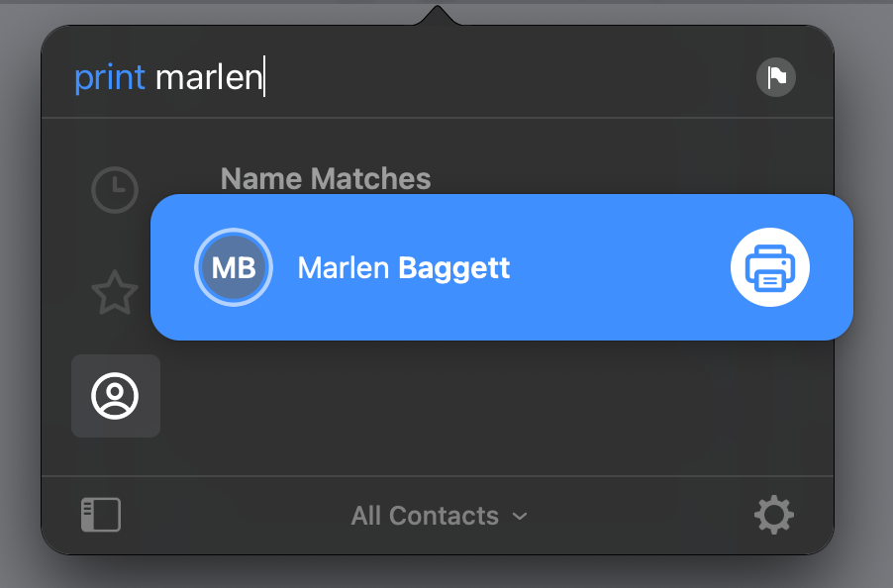
Task: Click the chevron next to All Contacts
Action: tap(520, 517)
